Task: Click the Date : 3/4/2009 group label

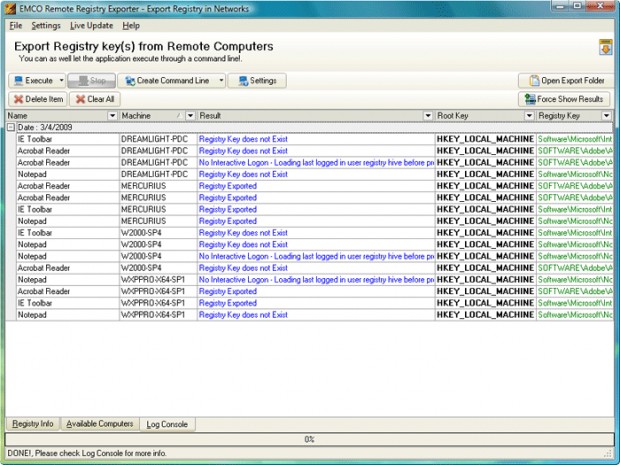Action: point(45,127)
